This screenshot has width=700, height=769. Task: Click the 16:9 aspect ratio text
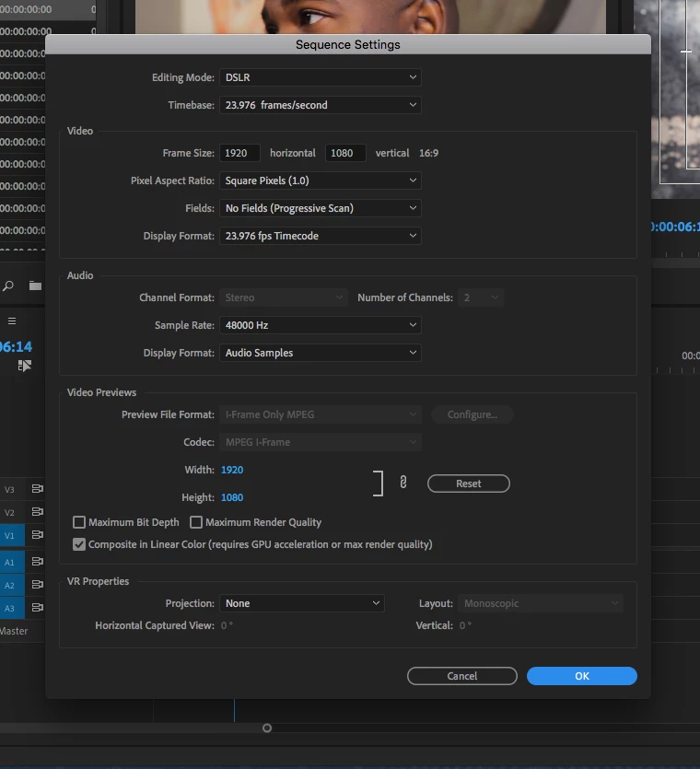[x=428, y=153]
